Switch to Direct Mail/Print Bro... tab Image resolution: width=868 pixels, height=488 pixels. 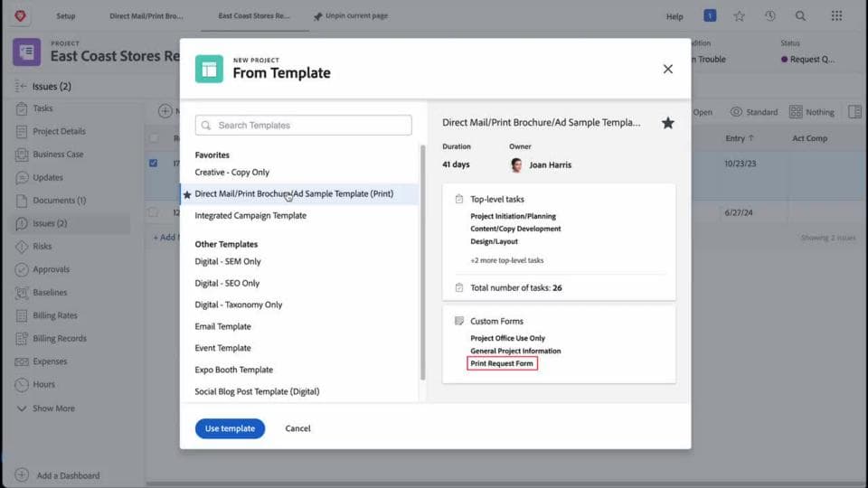(x=146, y=16)
